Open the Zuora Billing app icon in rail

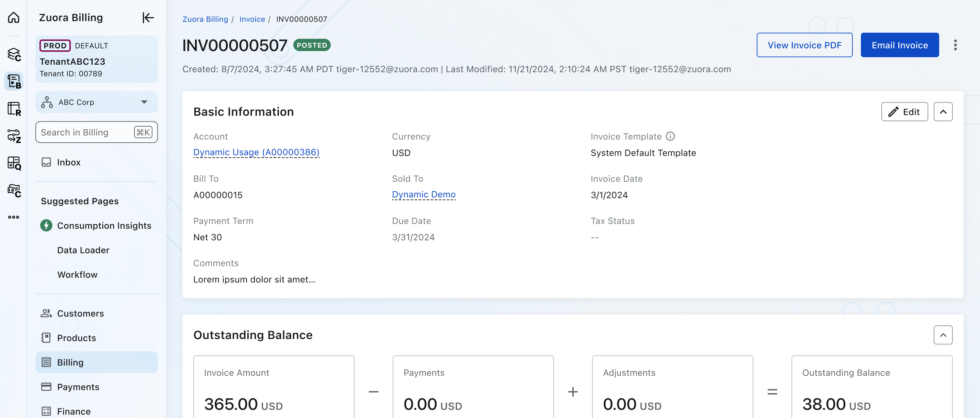[14, 81]
